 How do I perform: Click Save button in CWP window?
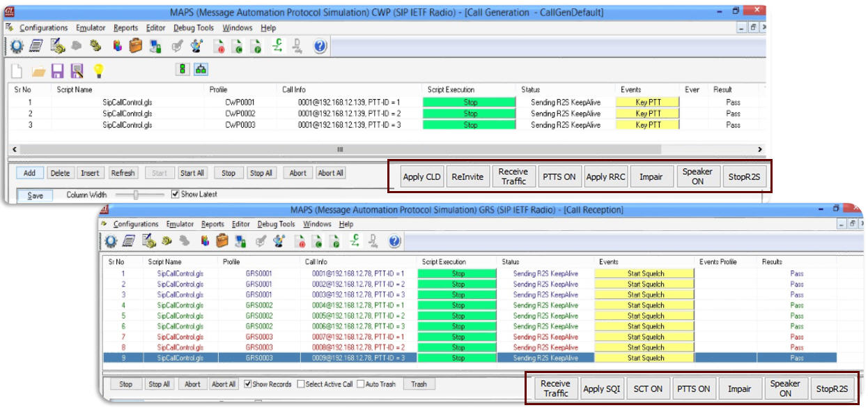[35, 196]
